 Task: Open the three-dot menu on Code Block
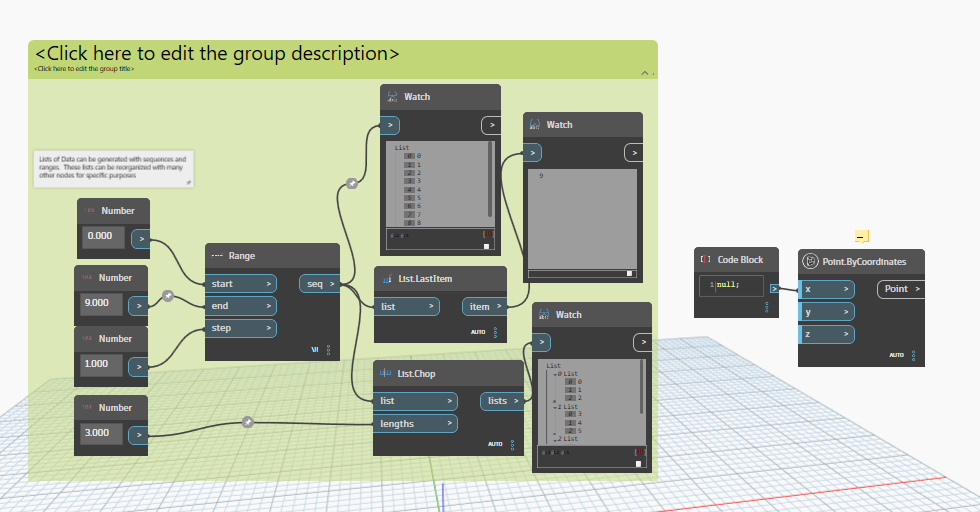[767, 307]
